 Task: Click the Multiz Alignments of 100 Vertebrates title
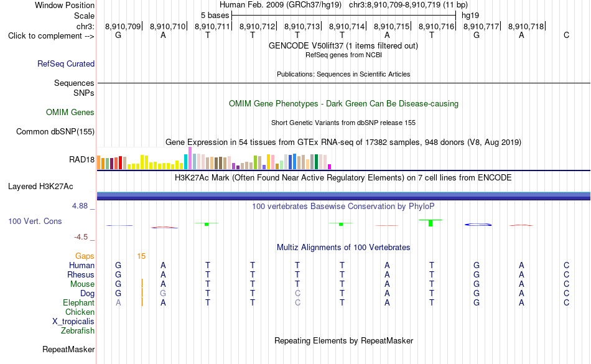tap(343, 247)
